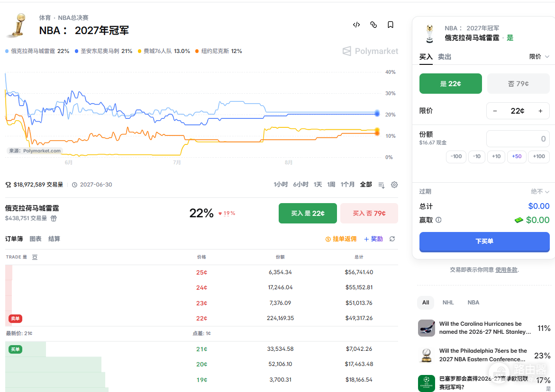Click the trophy icon in trade panel
555x392 pixels.
(x=430, y=34)
